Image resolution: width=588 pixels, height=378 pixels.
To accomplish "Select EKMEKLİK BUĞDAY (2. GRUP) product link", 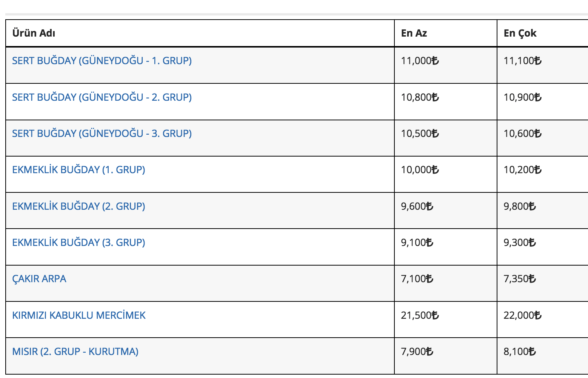I will point(79,206).
